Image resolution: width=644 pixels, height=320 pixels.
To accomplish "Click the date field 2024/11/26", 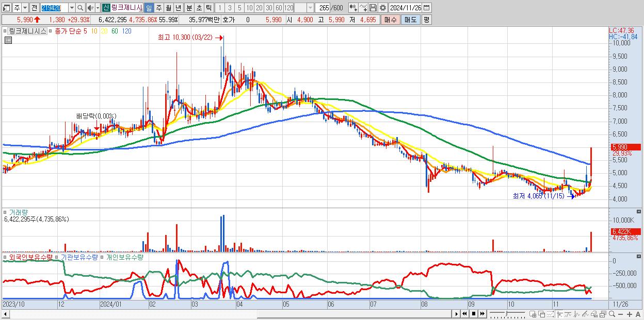I will click(406, 8).
